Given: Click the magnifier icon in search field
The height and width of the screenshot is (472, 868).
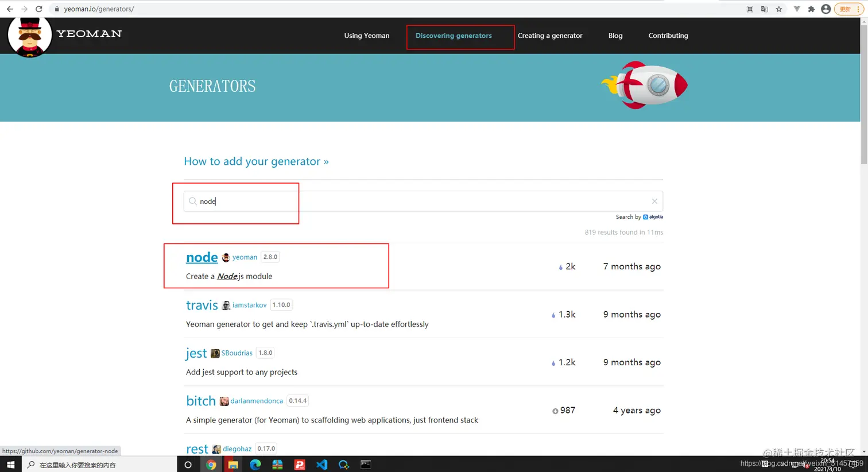Looking at the screenshot, I should (193, 201).
